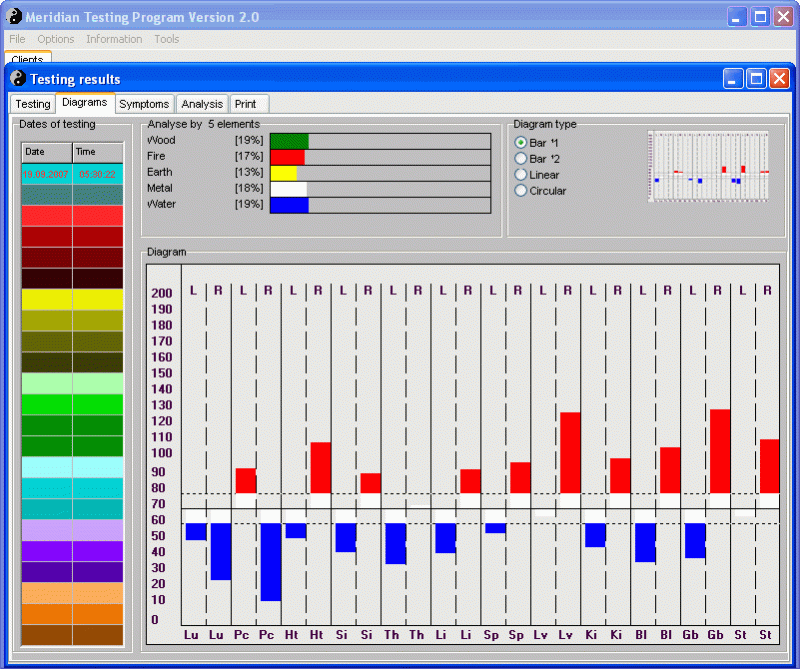Close the Testing results window
800x669 pixels.
click(779, 79)
